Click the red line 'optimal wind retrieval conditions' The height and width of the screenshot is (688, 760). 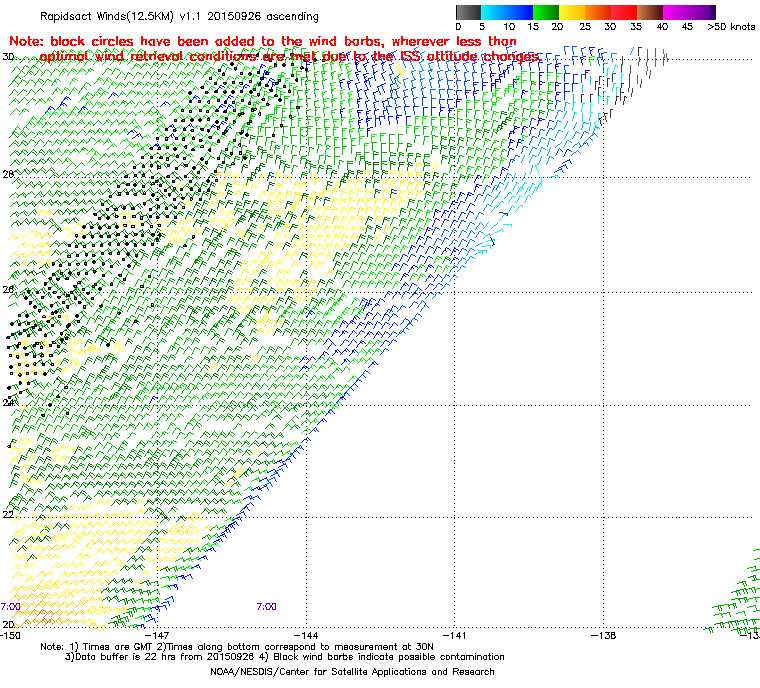[x=289, y=57]
